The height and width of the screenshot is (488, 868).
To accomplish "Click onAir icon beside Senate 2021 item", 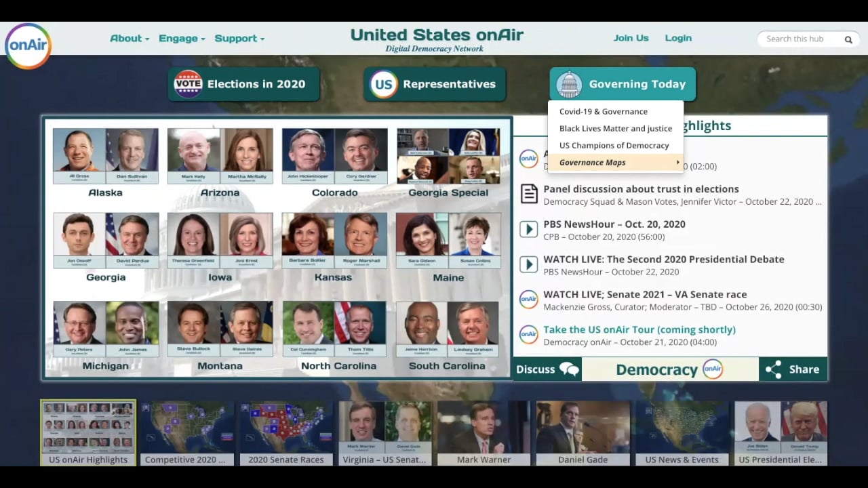I will coord(528,300).
